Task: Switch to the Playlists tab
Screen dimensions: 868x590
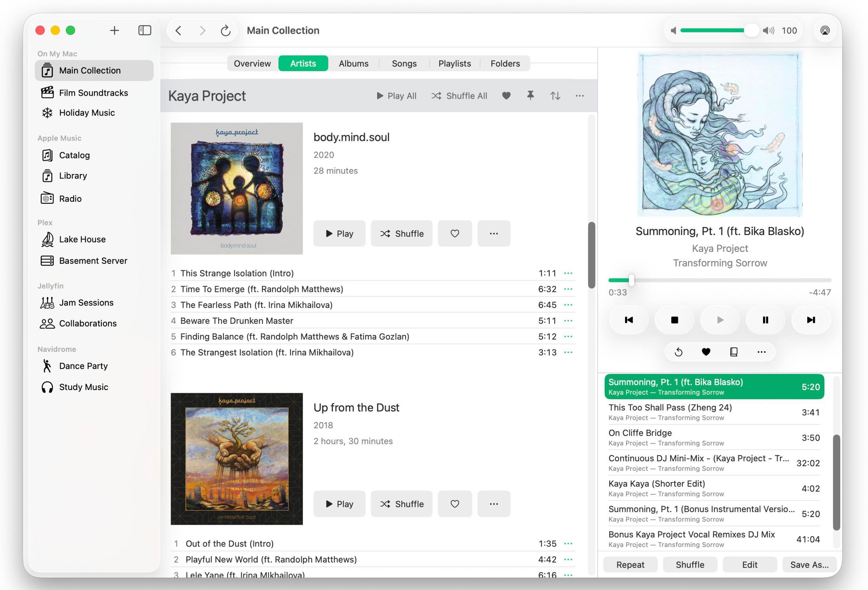Action: pos(454,63)
